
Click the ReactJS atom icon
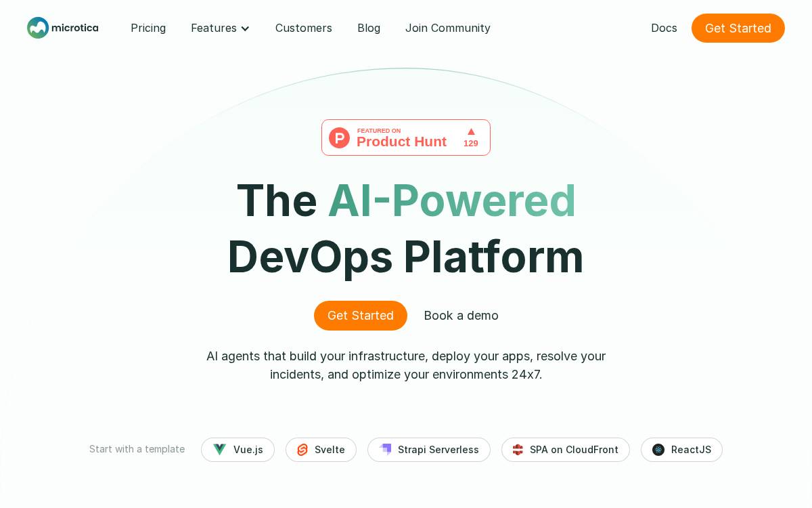tap(658, 450)
